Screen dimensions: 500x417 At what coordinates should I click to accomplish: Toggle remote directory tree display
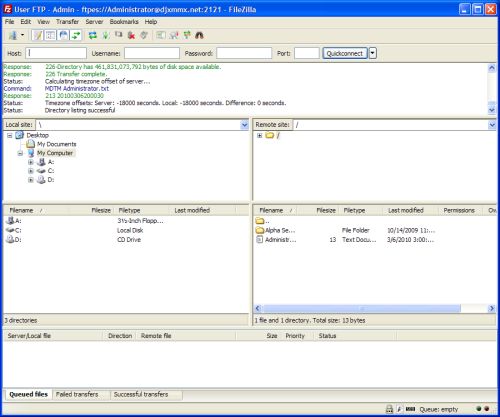click(x=63, y=35)
